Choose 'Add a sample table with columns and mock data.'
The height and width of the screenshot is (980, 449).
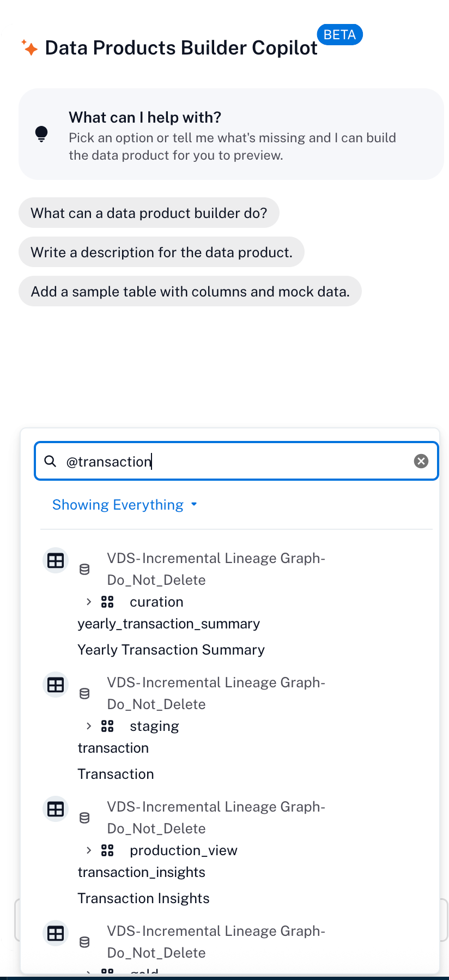pyautogui.click(x=190, y=291)
